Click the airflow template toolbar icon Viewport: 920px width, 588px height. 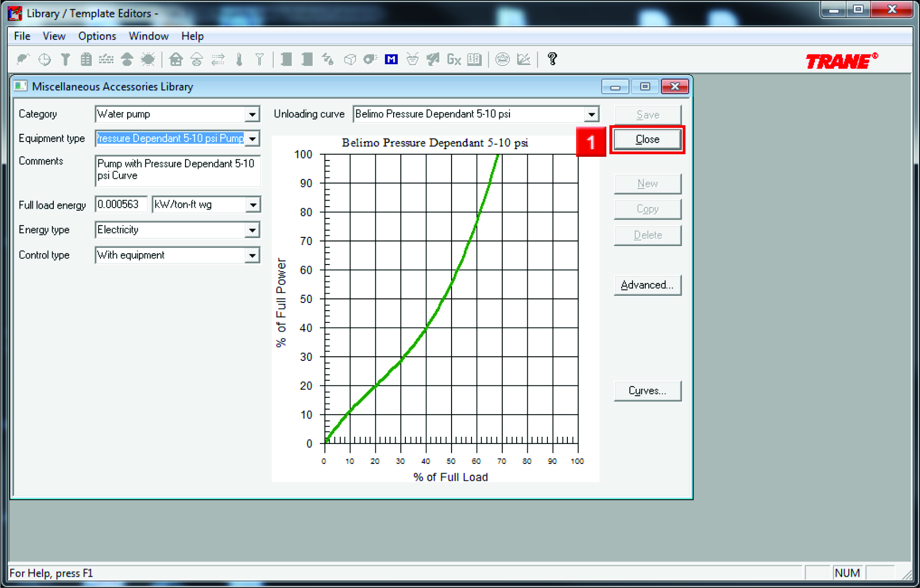click(x=197, y=59)
